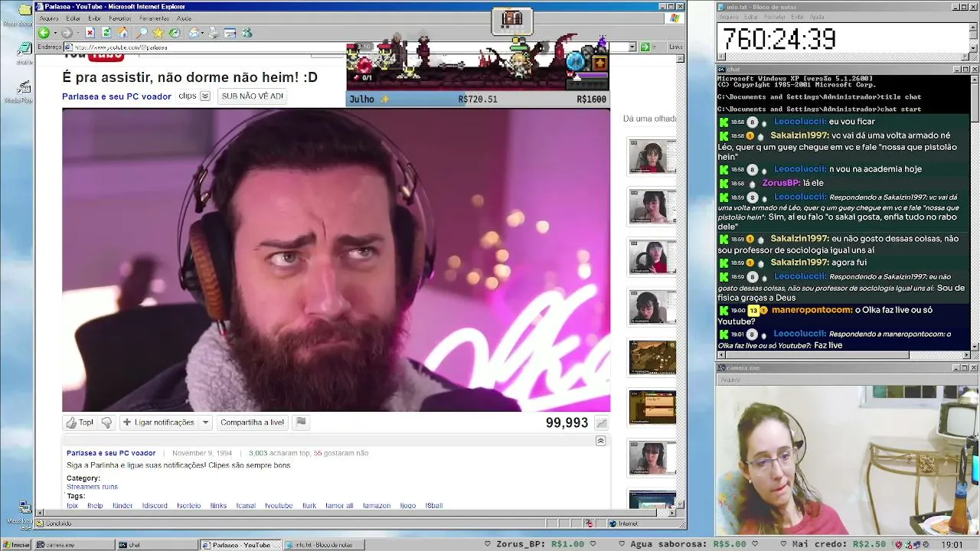Click the !youtube tag link
The height and width of the screenshot is (551, 980).
point(279,506)
